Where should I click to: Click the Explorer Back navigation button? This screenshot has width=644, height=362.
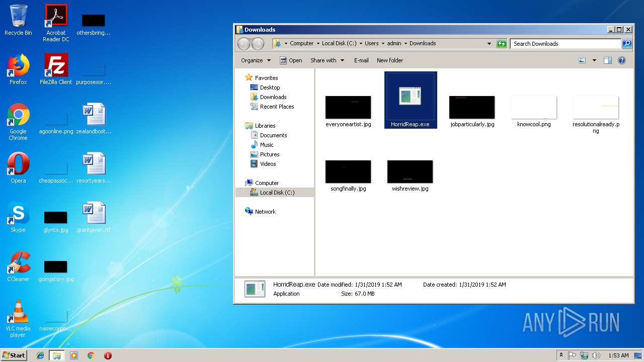244,44
